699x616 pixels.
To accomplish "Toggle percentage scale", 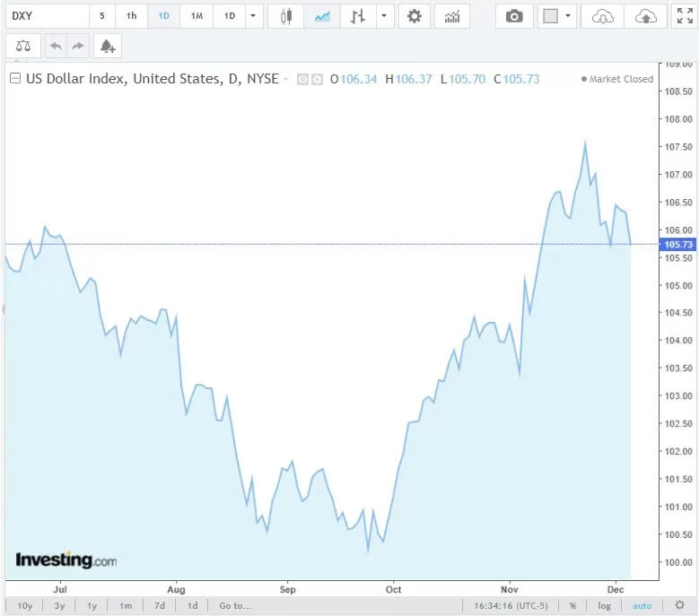I will pyautogui.click(x=572, y=605).
